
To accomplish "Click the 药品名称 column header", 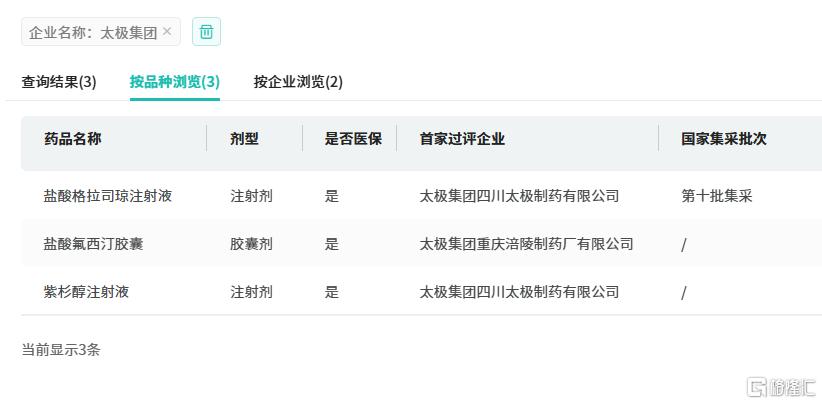I will click(73, 139).
